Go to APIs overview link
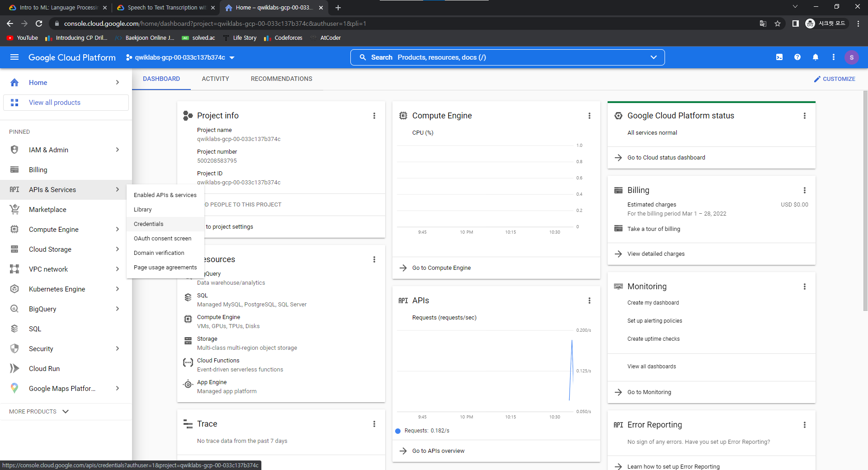 pyautogui.click(x=438, y=451)
